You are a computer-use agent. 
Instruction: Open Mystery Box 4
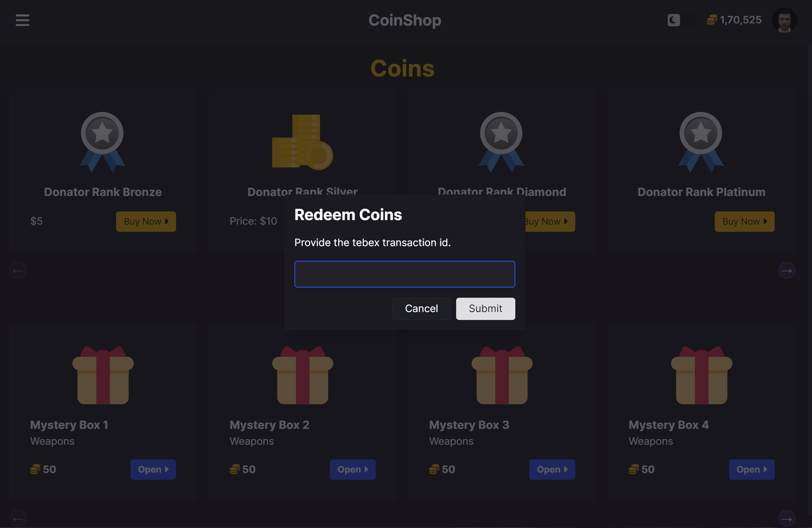pyautogui.click(x=752, y=470)
